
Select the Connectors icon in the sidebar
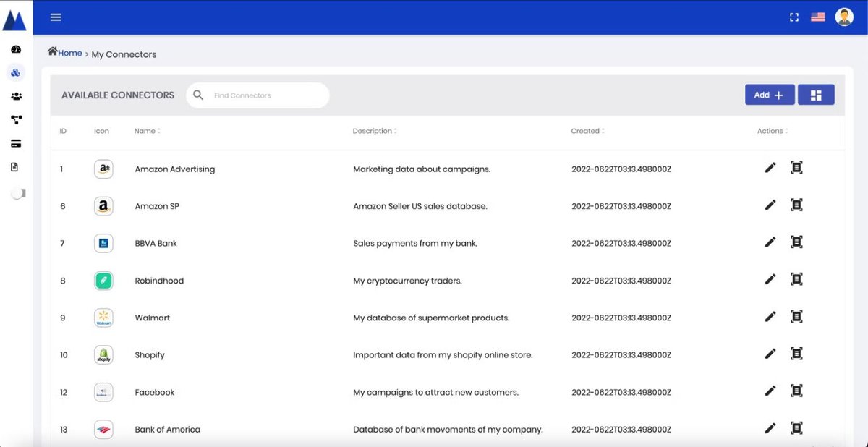[16, 72]
